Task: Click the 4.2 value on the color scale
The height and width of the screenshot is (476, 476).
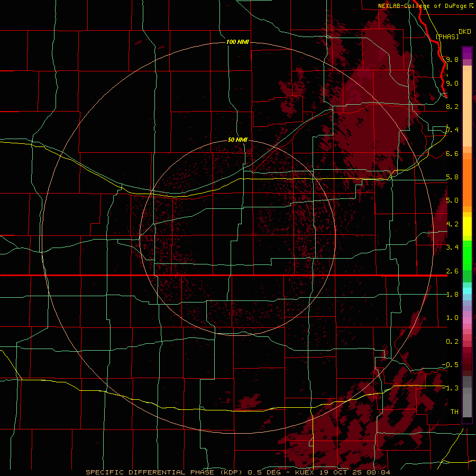Action: [x=452, y=224]
